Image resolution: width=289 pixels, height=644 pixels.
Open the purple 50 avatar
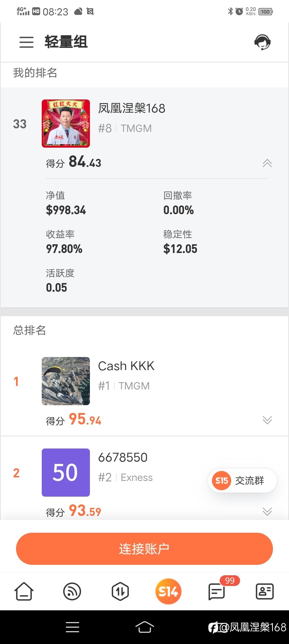(66, 473)
